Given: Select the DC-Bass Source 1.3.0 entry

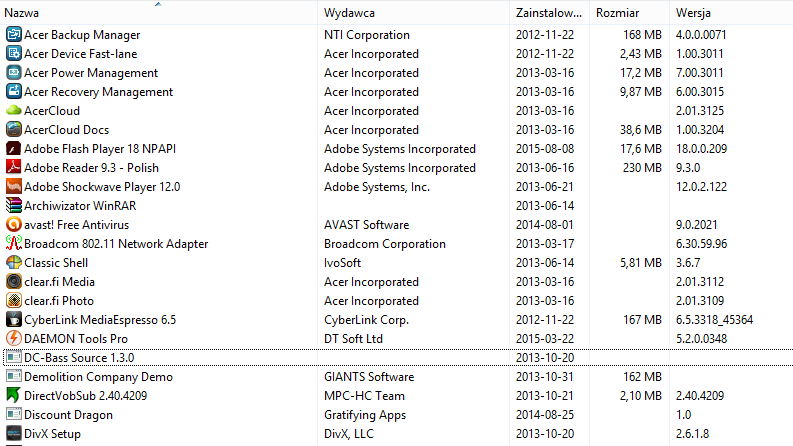Looking at the screenshot, I should (398, 358).
